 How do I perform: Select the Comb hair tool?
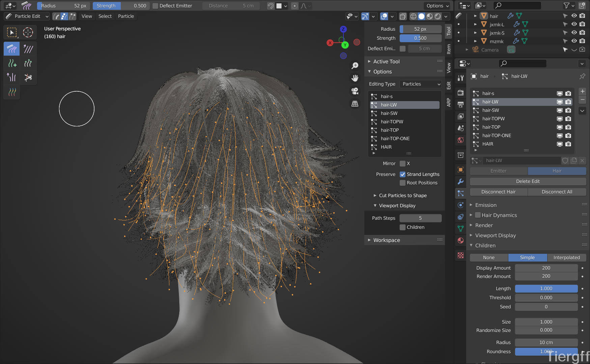(12, 49)
